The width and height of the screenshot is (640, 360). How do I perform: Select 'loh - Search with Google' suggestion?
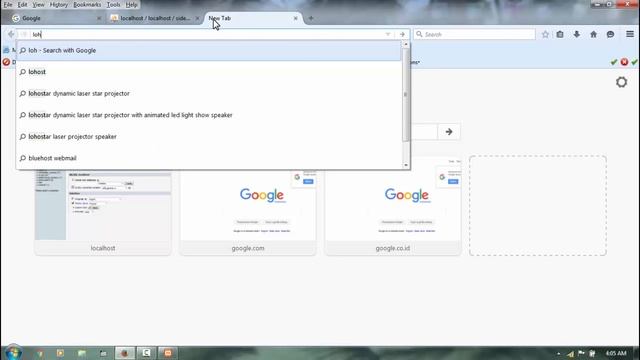[x=209, y=51]
